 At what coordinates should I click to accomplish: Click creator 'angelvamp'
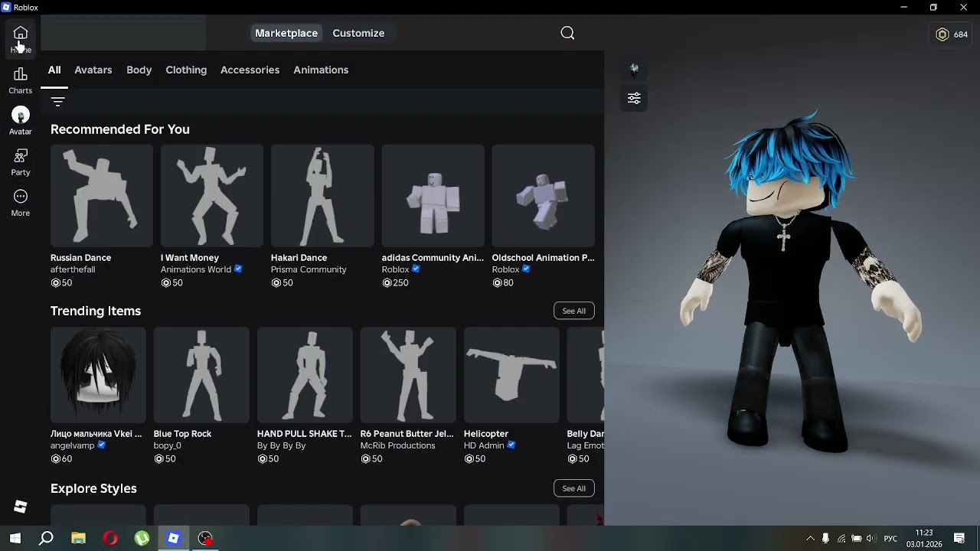point(73,446)
